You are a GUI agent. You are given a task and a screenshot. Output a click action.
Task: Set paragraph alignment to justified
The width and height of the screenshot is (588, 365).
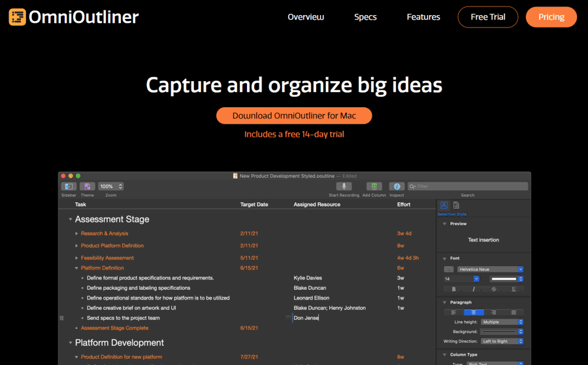pyautogui.click(x=514, y=313)
